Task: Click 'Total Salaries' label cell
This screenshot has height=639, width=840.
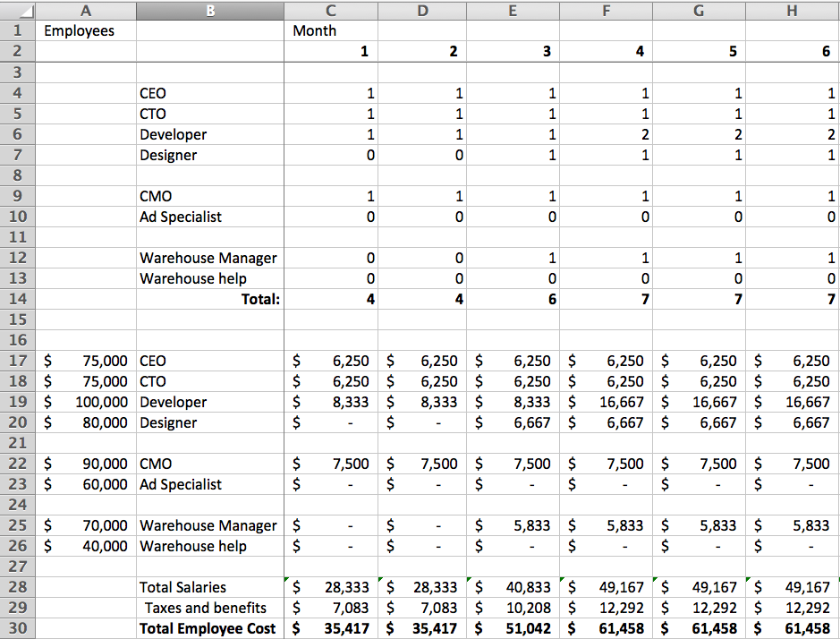Action: (210, 587)
